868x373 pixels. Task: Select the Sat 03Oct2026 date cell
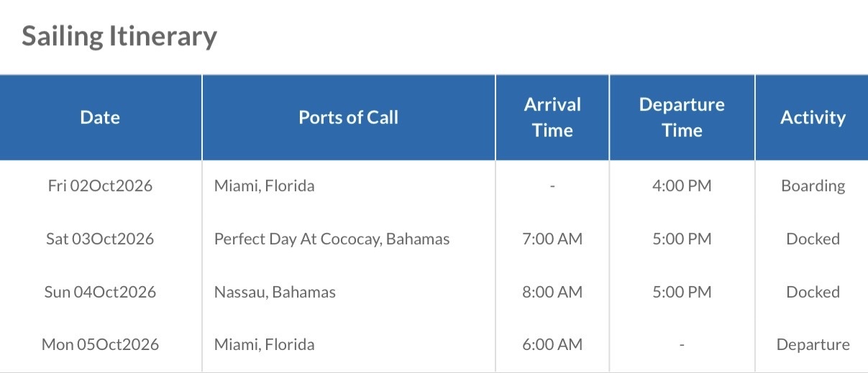click(x=100, y=239)
